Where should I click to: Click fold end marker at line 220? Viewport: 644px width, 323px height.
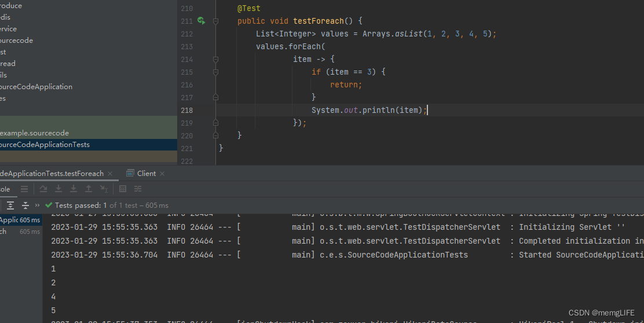click(x=215, y=135)
